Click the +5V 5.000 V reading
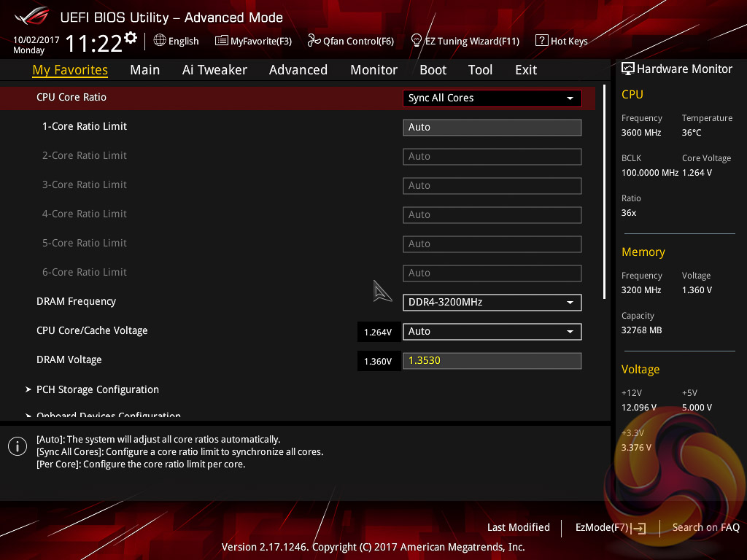 tap(697, 407)
